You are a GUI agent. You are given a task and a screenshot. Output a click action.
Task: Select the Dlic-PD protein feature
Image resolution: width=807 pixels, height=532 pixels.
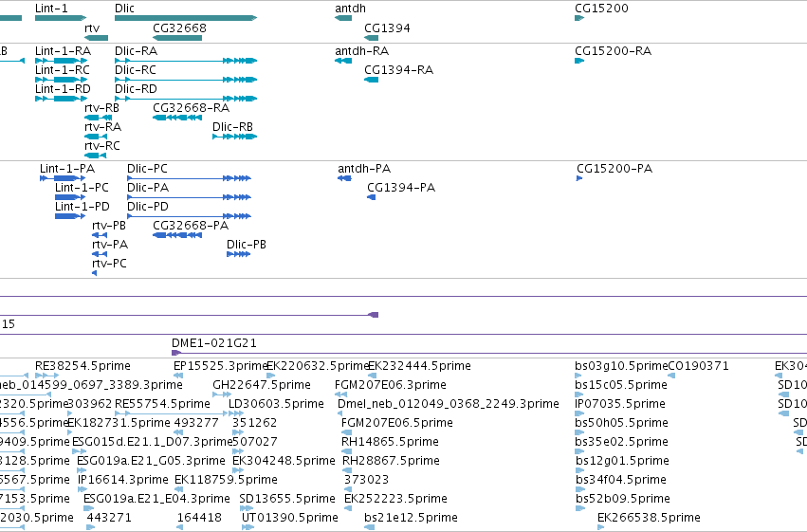point(189,216)
